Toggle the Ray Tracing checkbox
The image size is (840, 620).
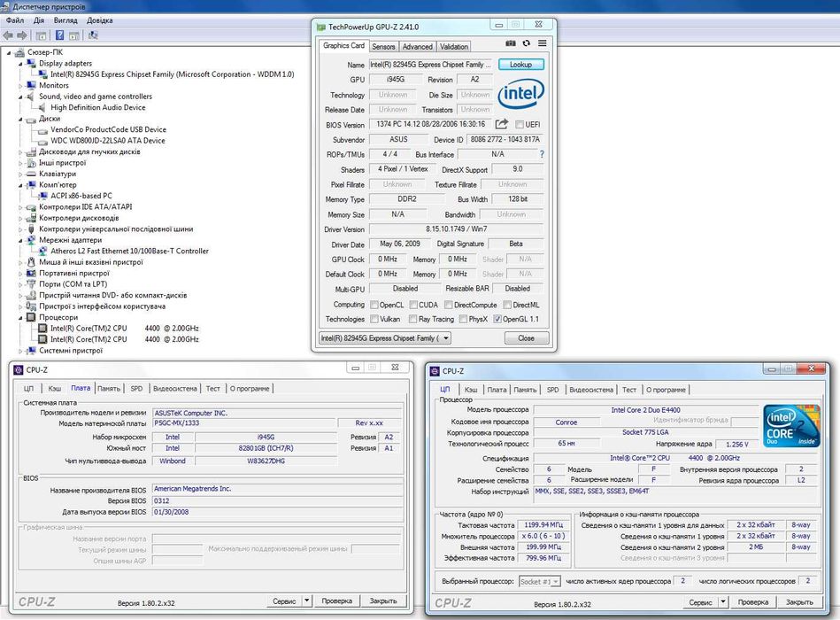pos(413,319)
